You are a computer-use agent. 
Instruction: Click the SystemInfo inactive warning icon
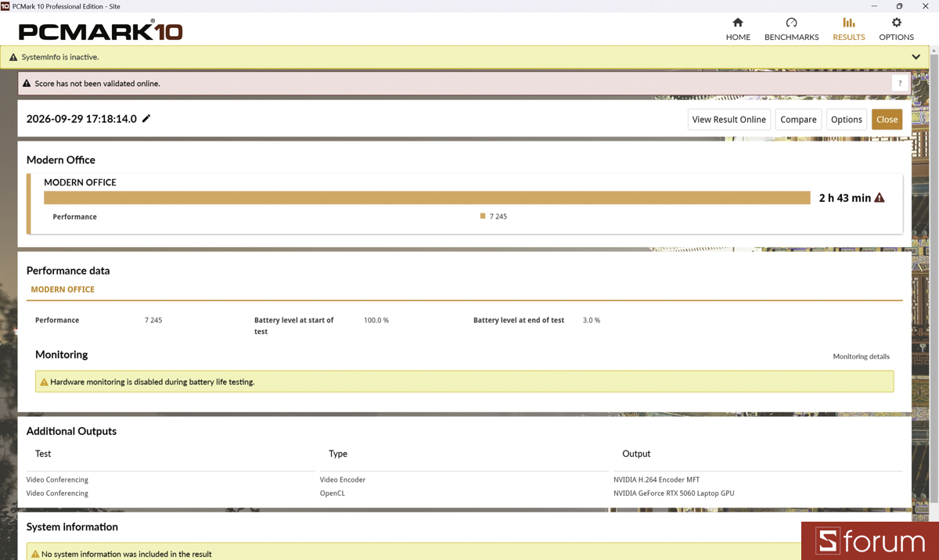pos(13,57)
